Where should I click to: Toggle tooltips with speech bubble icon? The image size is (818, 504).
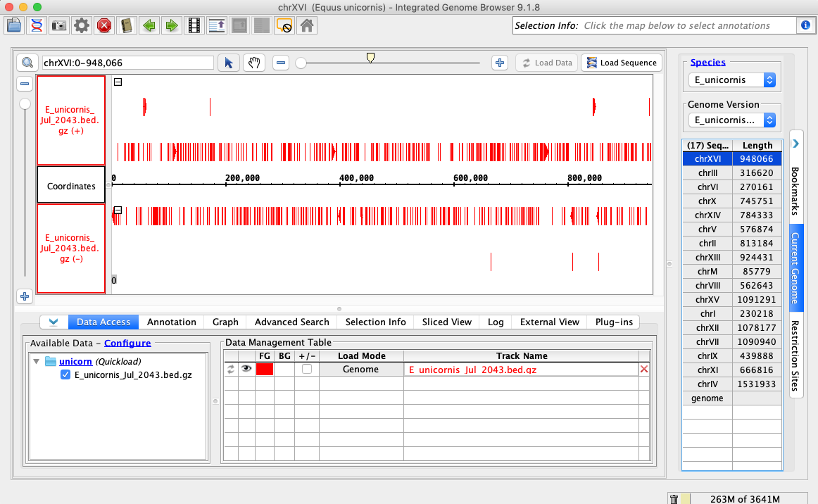click(x=284, y=25)
